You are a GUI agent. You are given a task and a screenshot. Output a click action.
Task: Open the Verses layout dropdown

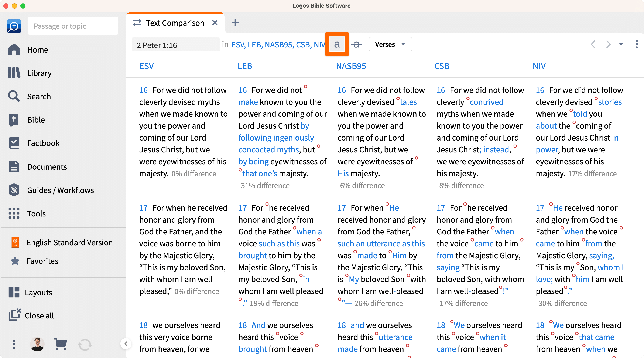coord(390,44)
